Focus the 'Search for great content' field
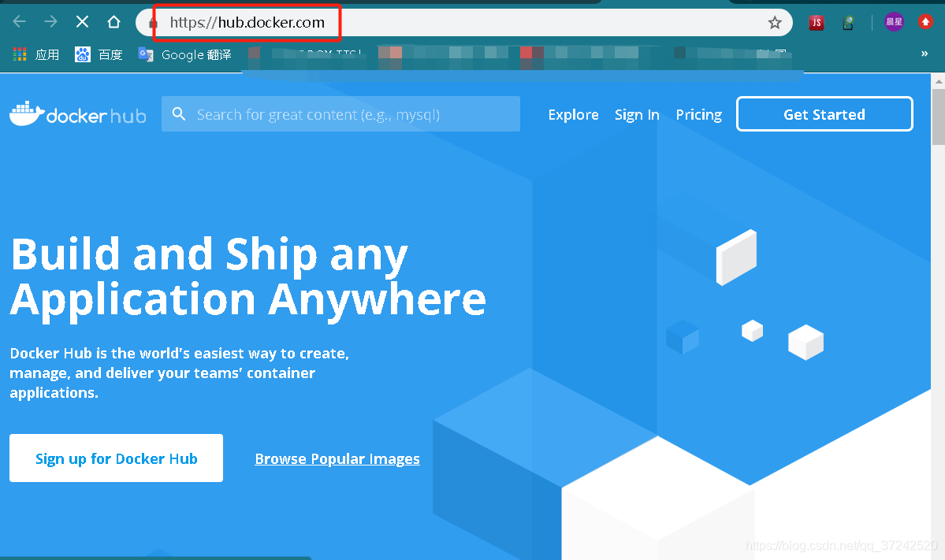 [x=340, y=113]
